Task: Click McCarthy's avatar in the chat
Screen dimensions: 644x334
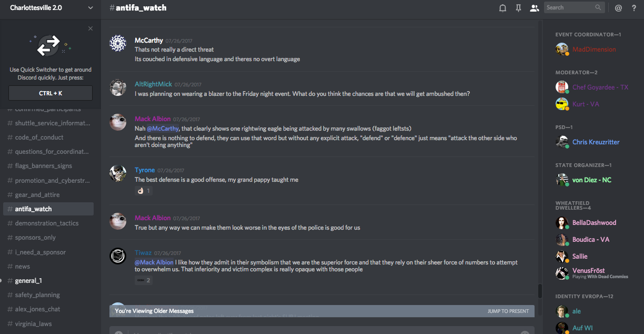Action: coord(118,44)
